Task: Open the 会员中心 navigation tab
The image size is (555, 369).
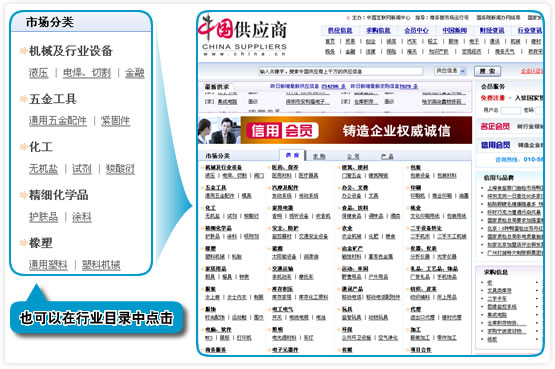Action: coord(416,31)
